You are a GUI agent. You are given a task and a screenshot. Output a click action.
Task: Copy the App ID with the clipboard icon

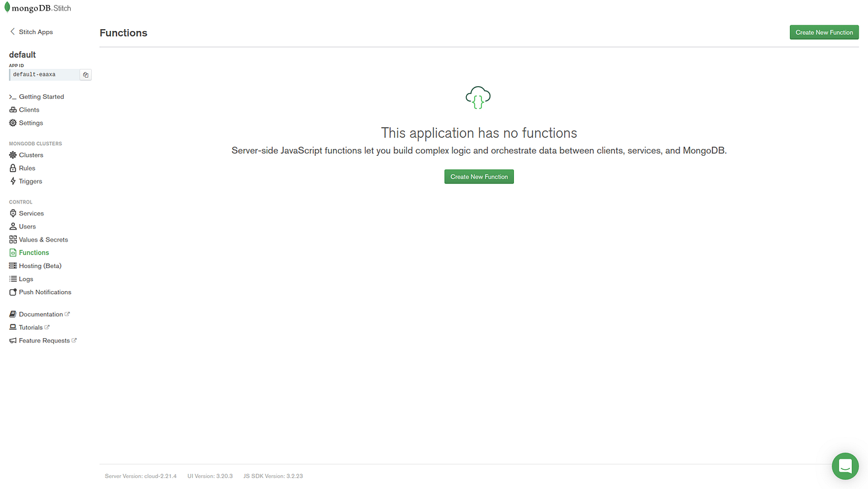[84, 74]
